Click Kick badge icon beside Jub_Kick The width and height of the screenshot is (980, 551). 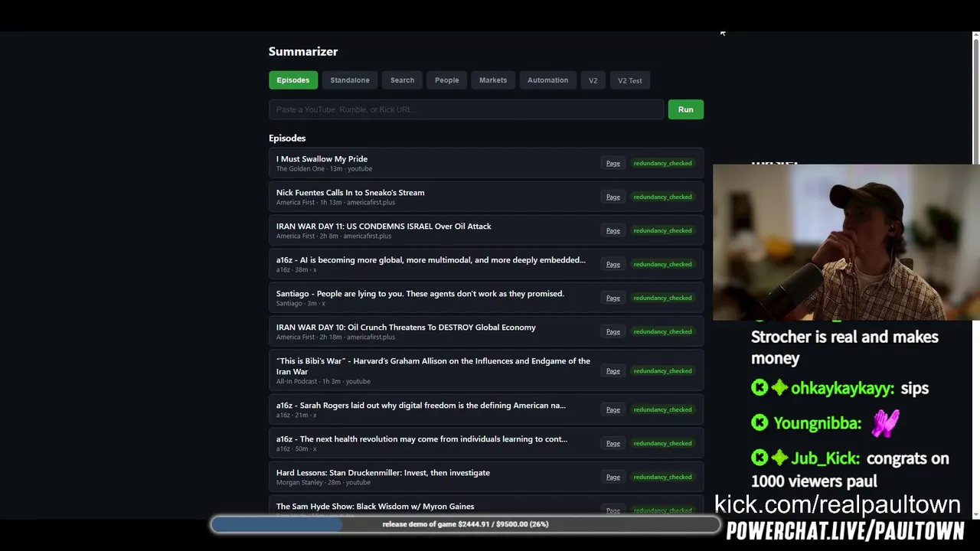(x=759, y=458)
